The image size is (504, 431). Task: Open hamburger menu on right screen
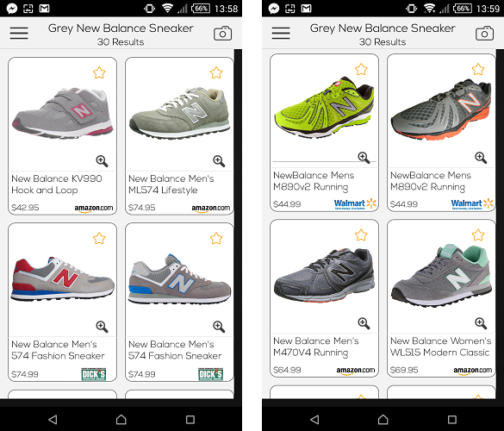(x=281, y=33)
